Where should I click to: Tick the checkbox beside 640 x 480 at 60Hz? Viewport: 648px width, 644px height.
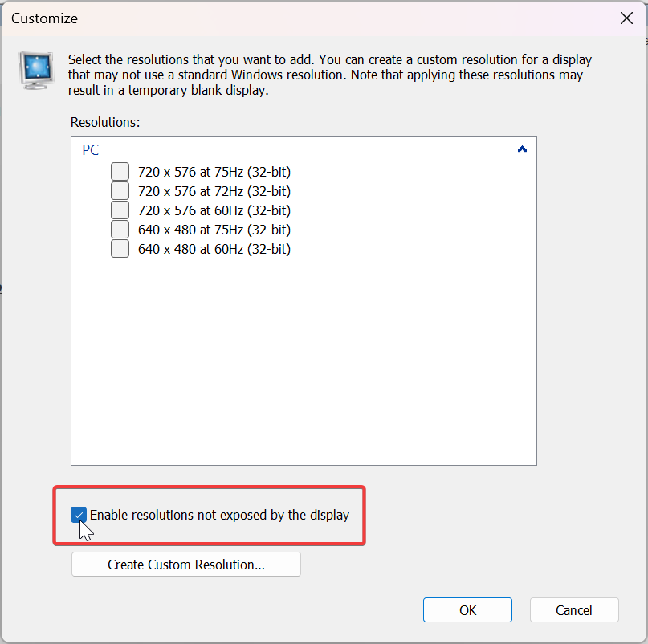click(120, 249)
